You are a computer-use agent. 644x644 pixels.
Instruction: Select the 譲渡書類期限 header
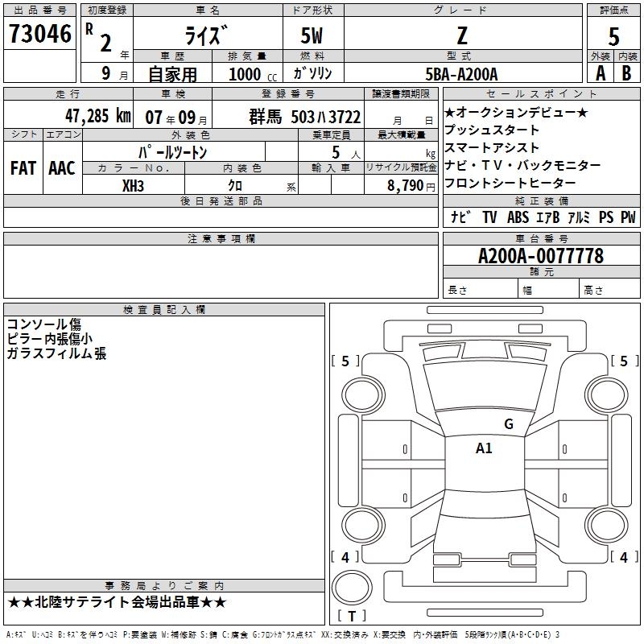pyautogui.click(x=401, y=94)
